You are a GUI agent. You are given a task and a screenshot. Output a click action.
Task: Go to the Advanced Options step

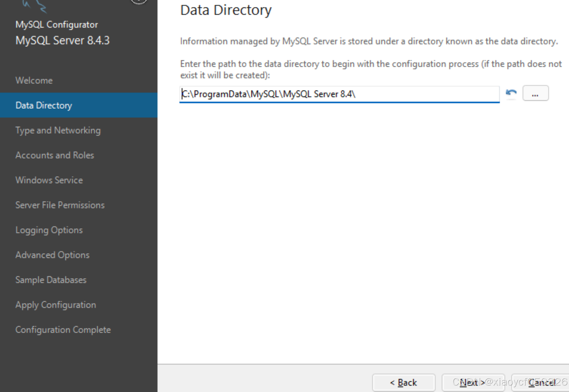pyautogui.click(x=53, y=255)
